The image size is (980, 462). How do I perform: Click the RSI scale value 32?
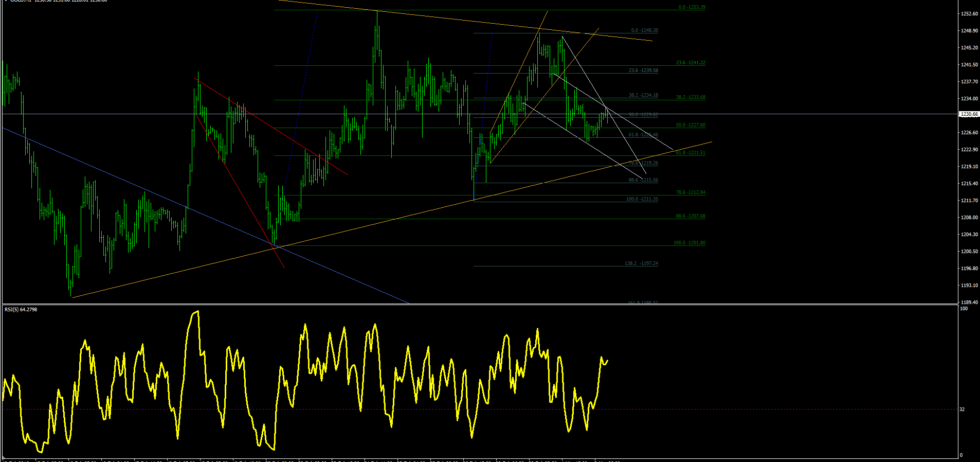[962, 410]
